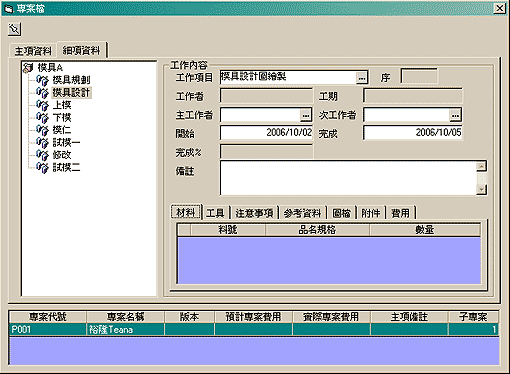Click the 工作項目 text field
Screen dimensions: 510x374
pyautogui.click(x=288, y=77)
